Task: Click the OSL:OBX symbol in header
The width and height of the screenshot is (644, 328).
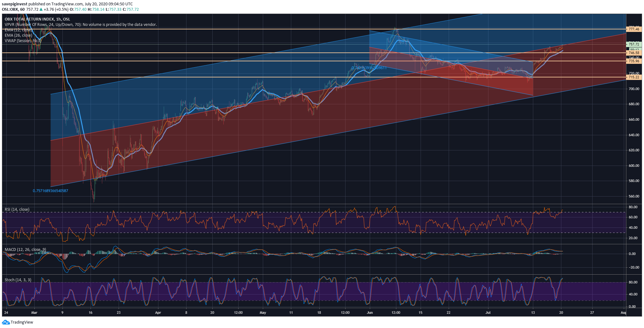Action: point(10,9)
